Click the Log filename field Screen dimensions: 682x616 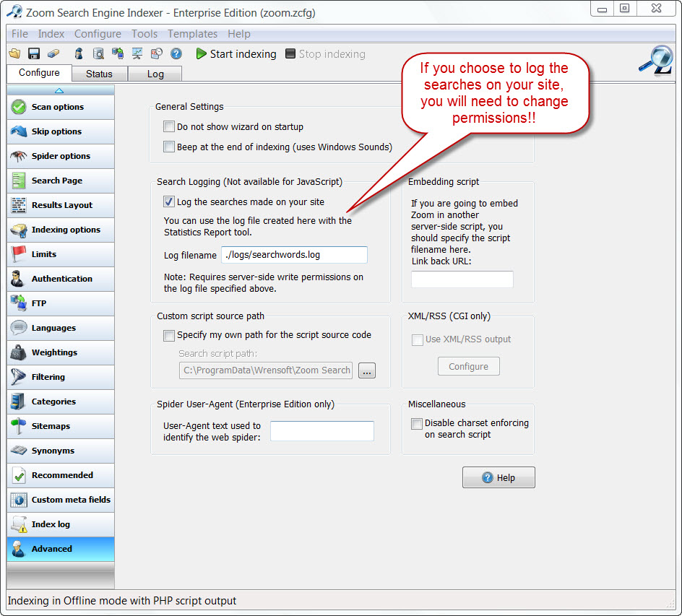click(x=295, y=255)
